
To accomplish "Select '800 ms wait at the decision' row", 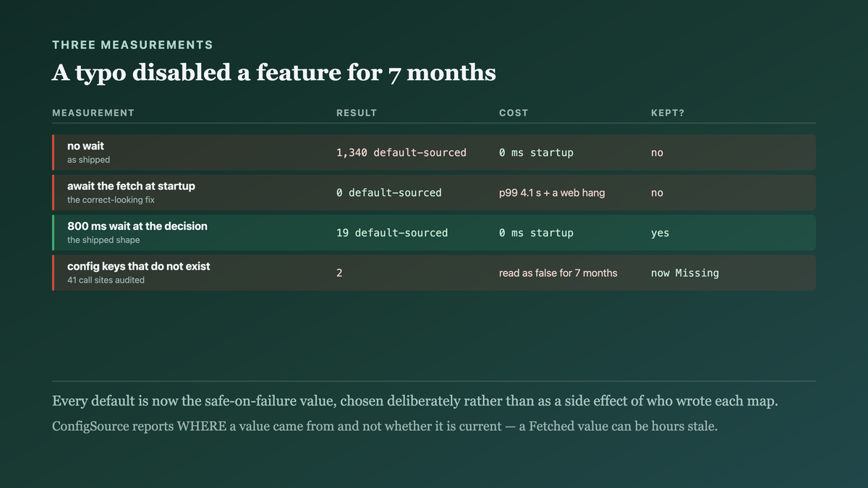I will [434, 233].
